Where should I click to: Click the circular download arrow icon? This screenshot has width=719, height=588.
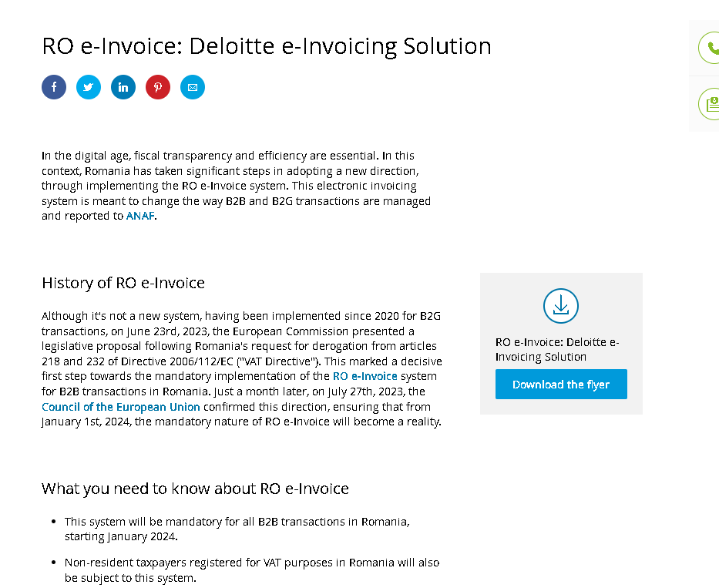tap(561, 306)
